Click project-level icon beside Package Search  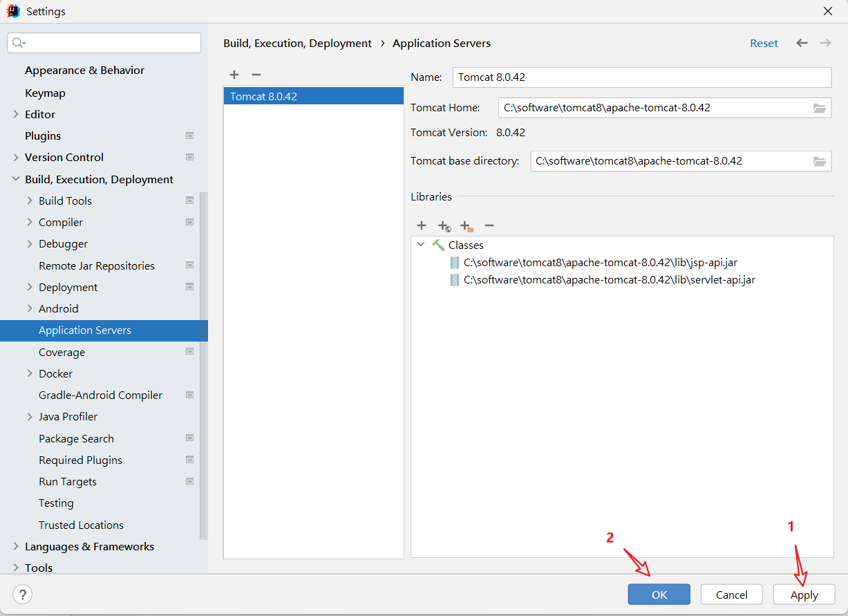click(189, 438)
